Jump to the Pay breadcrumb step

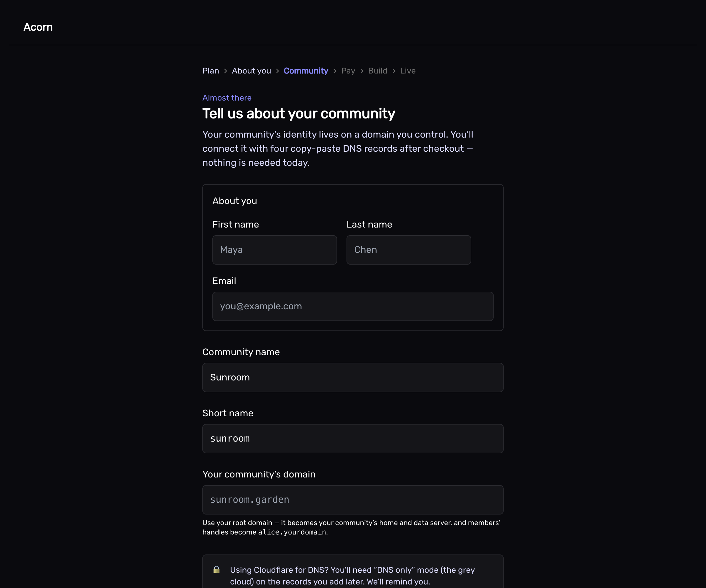point(348,71)
